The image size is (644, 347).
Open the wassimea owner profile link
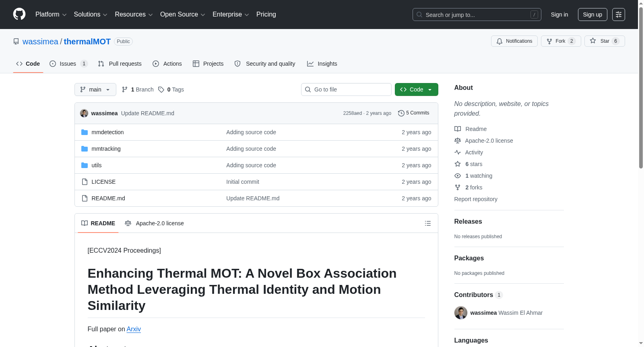pos(40,42)
